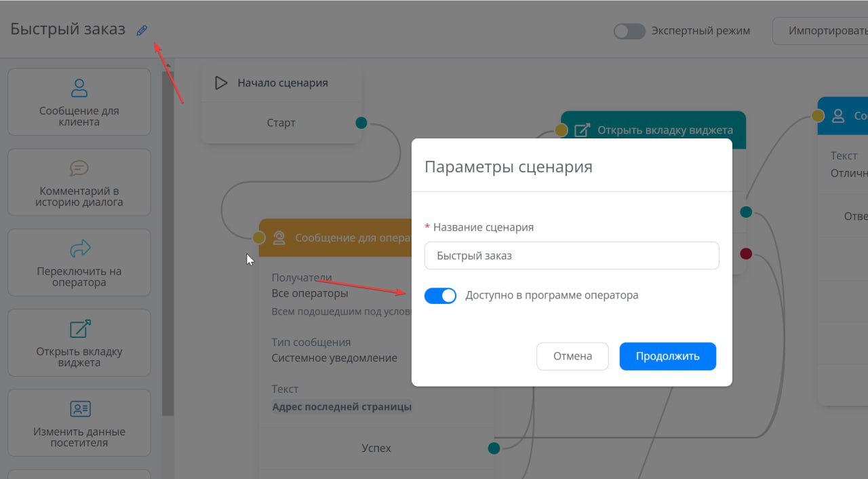Select the Переключить на оператора arrow icon
The image size is (868, 479).
point(79,248)
